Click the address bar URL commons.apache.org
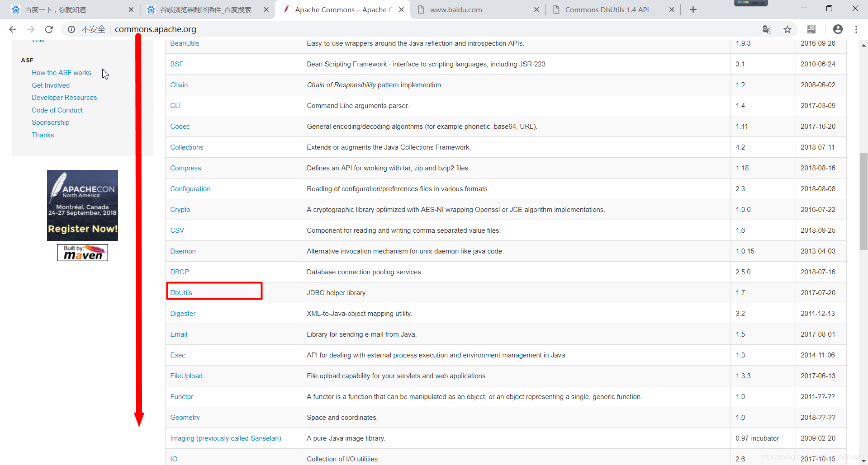The image size is (868, 465). click(156, 29)
